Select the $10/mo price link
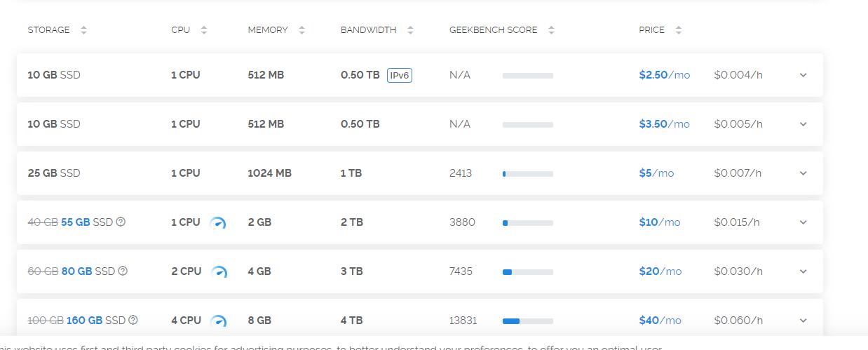This screenshot has width=868, height=350. [660, 222]
